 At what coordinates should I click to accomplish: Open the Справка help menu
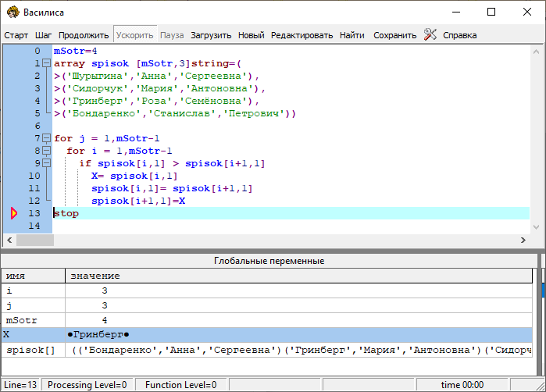[x=459, y=35]
